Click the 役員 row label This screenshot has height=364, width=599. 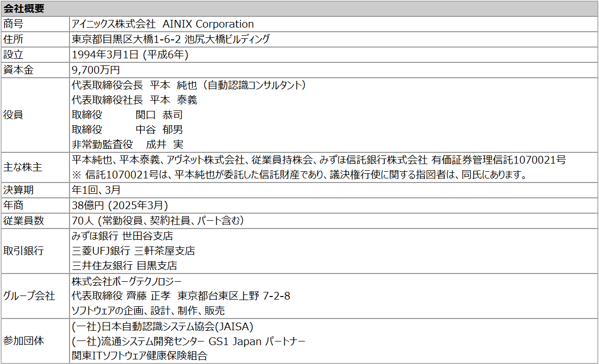coord(13,115)
